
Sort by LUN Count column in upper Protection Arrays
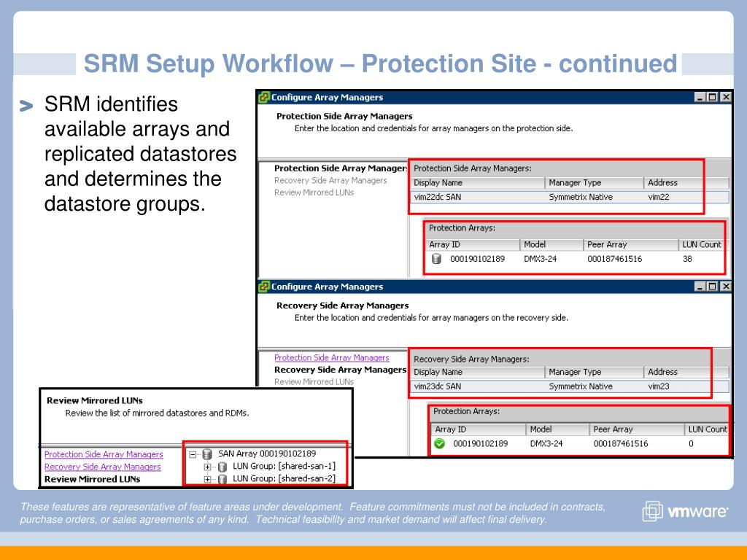coord(702,245)
